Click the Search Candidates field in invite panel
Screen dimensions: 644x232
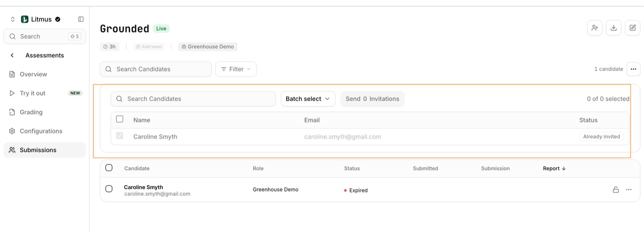(x=193, y=99)
